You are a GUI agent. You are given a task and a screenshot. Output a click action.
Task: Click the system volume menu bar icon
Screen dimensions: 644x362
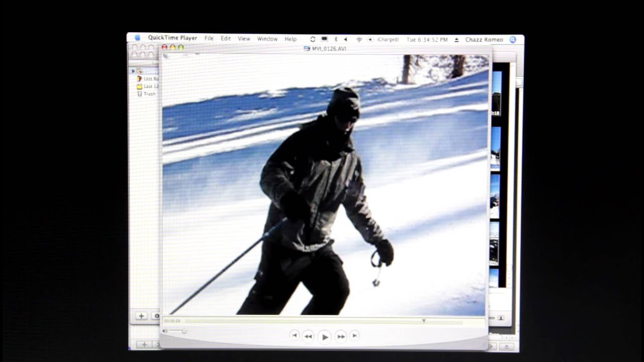(346, 39)
